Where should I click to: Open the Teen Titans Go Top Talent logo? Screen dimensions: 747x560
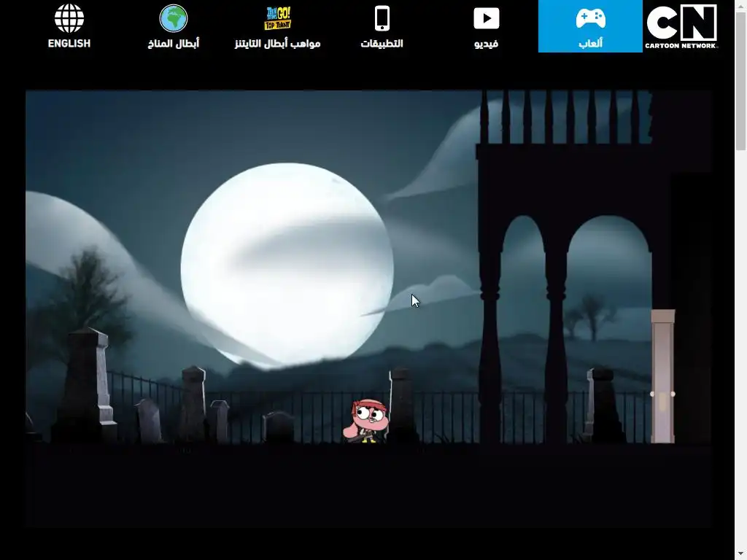(x=278, y=18)
